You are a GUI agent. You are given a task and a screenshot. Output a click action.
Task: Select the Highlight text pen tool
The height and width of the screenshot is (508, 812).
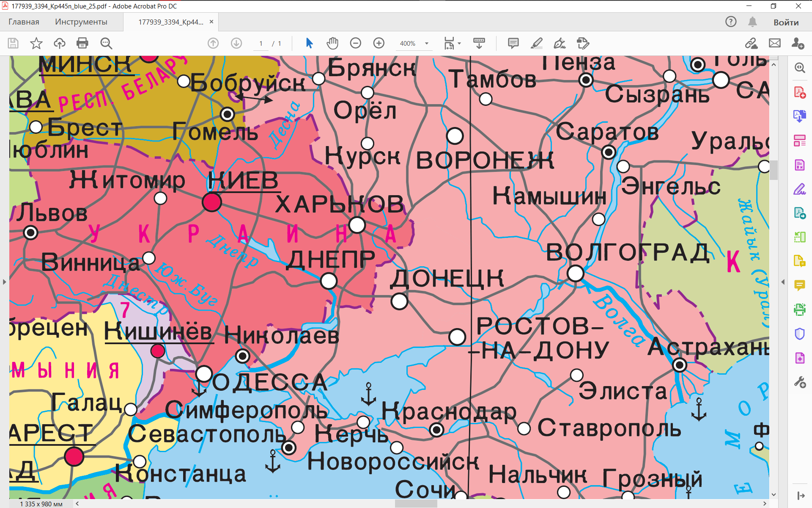536,43
